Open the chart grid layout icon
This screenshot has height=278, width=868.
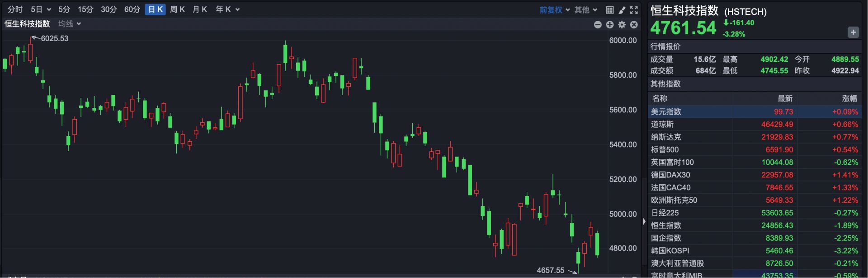click(609, 10)
